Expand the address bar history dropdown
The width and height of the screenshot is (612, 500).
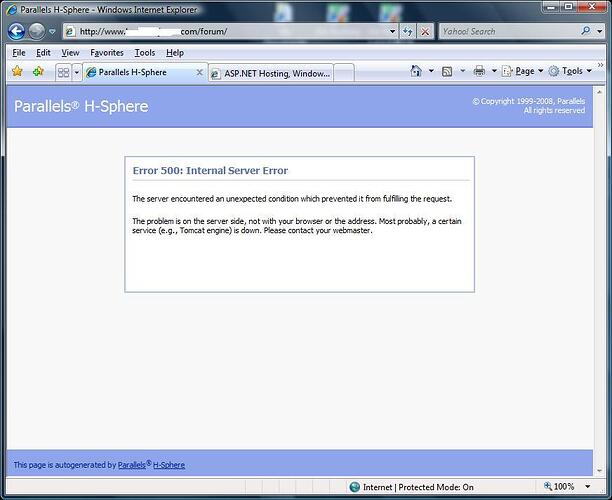[393, 31]
